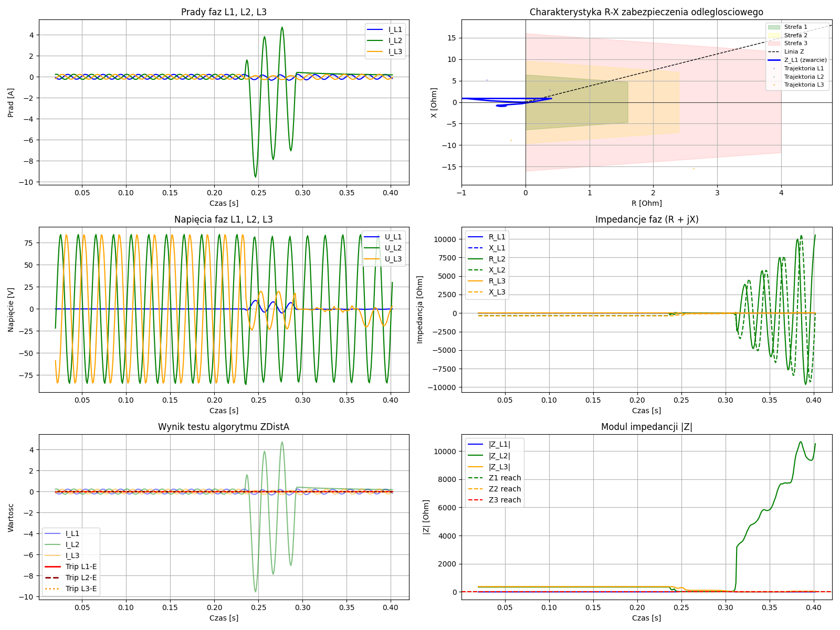The image size is (840, 630).
Task: Click the 'R [Ohm]' x-axis label
Action: (646, 203)
